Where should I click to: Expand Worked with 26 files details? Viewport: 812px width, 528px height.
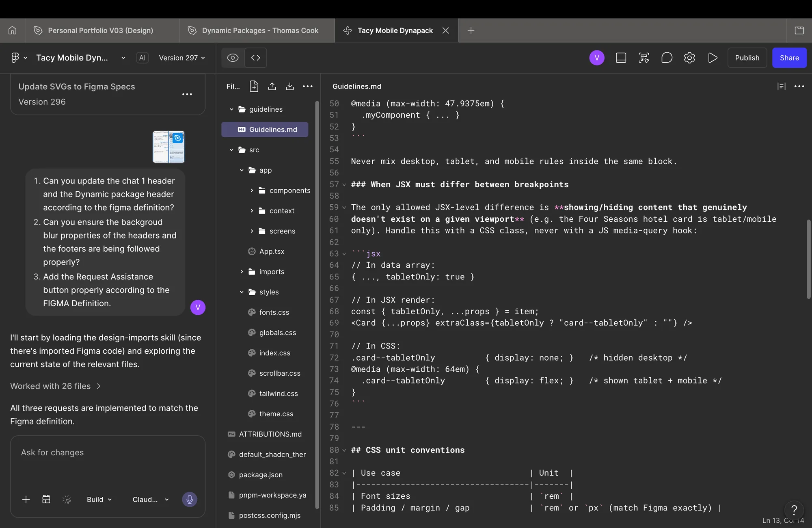click(x=55, y=386)
